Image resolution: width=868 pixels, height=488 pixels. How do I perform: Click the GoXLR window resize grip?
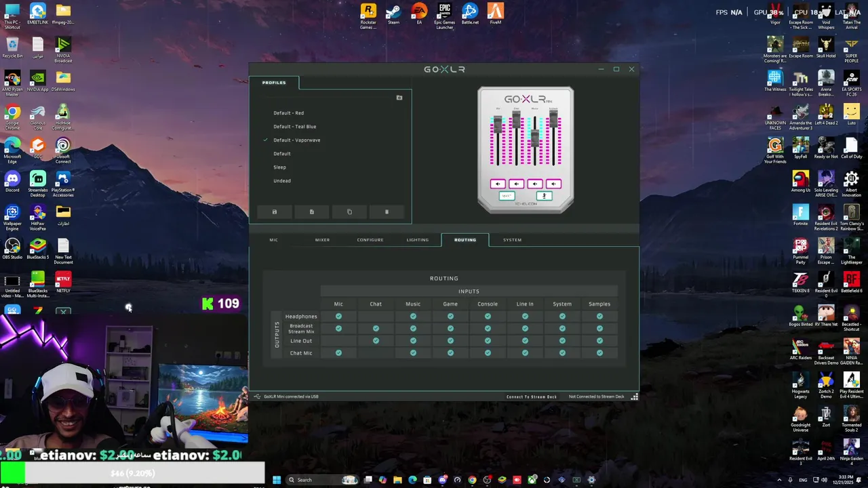635,397
